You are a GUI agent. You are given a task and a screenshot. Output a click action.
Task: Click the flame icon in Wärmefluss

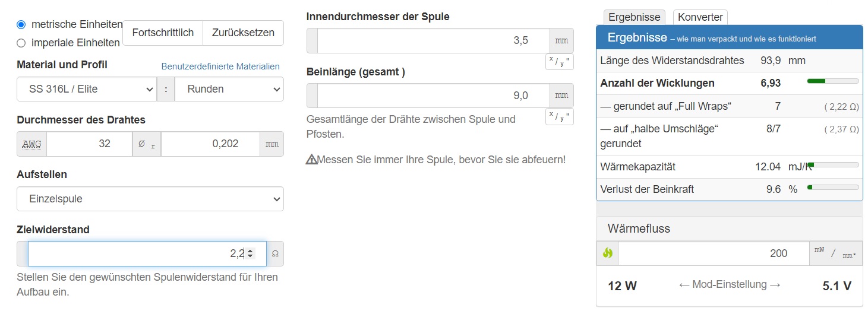pos(607,253)
